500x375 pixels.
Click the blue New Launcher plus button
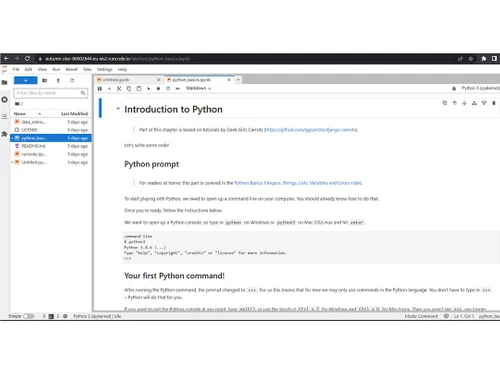pyautogui.click(x=25, y=80)
